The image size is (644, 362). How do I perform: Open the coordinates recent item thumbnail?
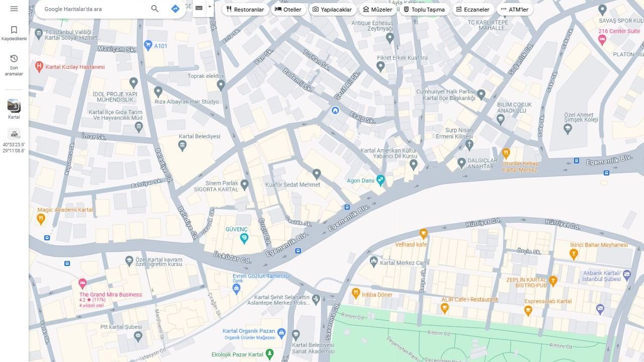click(x=14, y=134)
